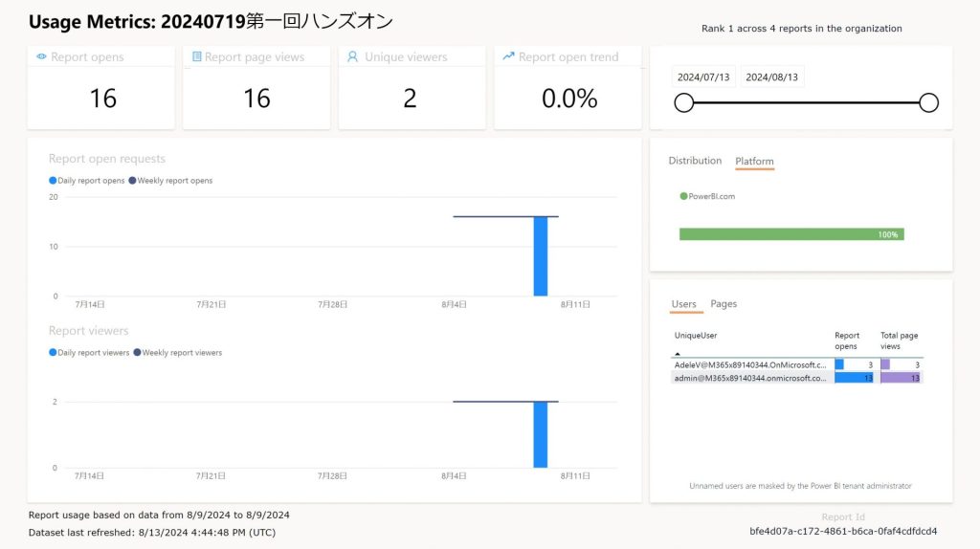Click the page icon beside Report page views

point(197,57)
